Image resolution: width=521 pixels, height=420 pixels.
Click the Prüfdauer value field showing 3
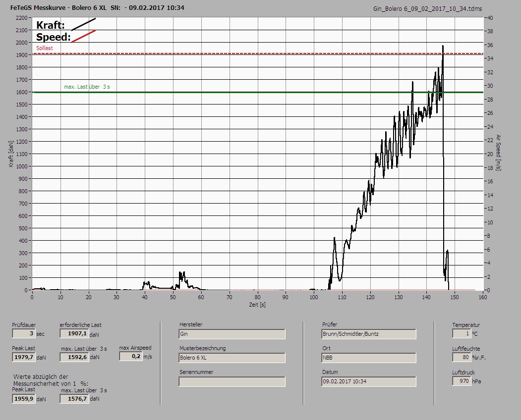(24, 333)
